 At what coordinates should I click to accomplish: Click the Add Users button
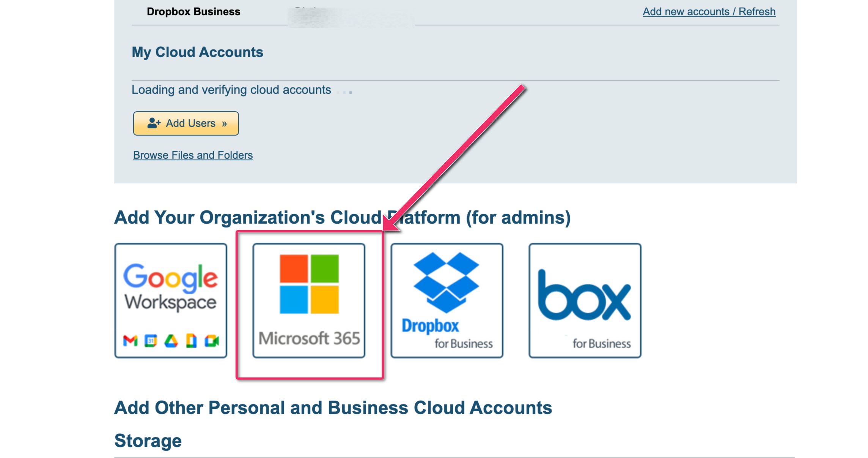click(x=186, y=123)
